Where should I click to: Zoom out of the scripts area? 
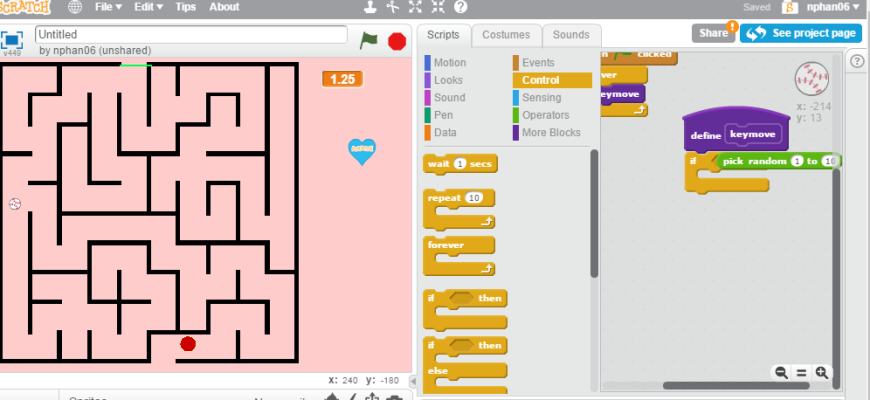pos(781,373)
